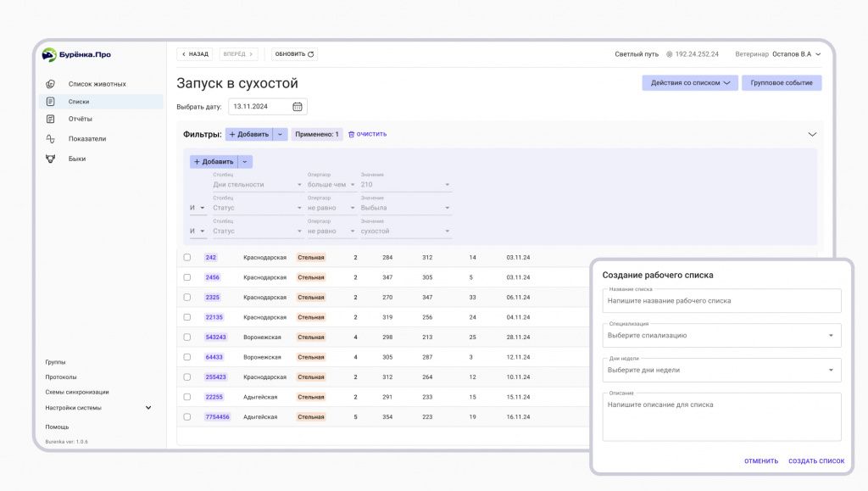Check the row 2325 checkbox

187,298
